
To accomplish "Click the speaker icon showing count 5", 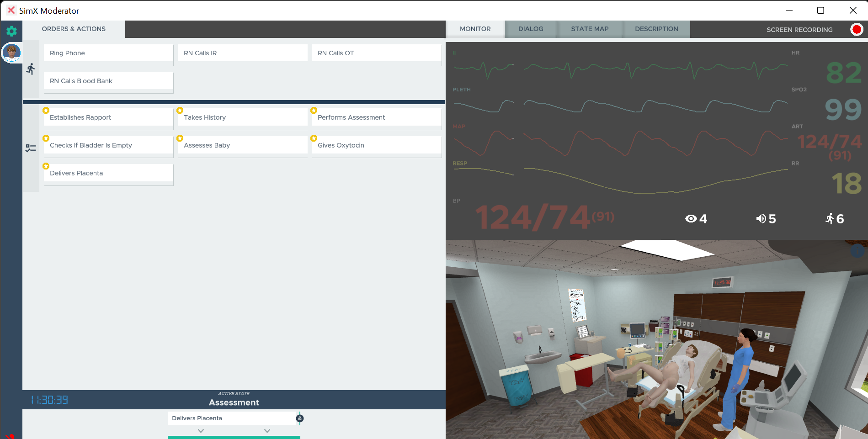I will click(761, 219).
